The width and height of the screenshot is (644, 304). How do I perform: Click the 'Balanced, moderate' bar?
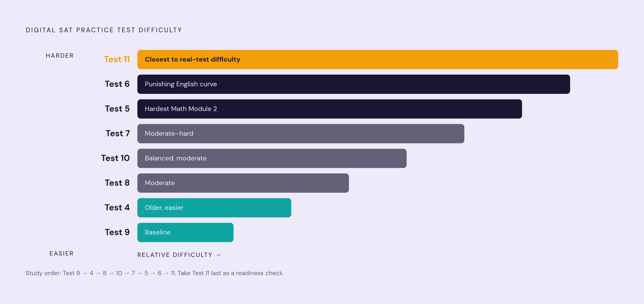[272, 158]
